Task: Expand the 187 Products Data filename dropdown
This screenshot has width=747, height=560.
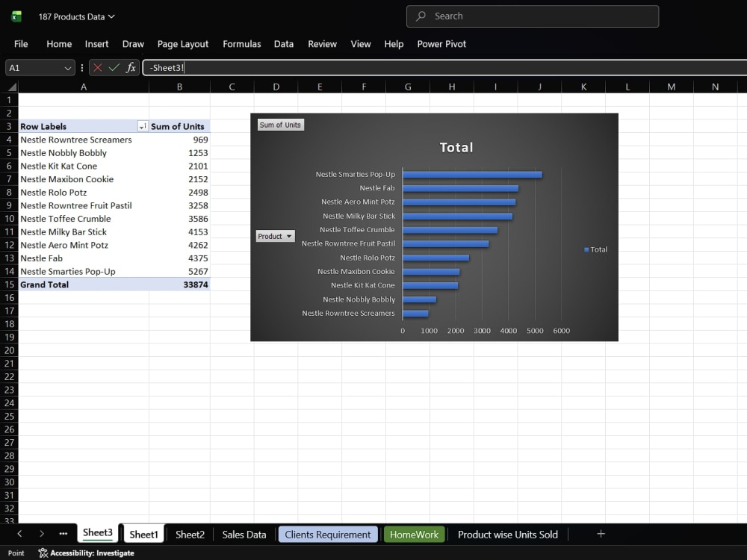Action: point(111,16)
